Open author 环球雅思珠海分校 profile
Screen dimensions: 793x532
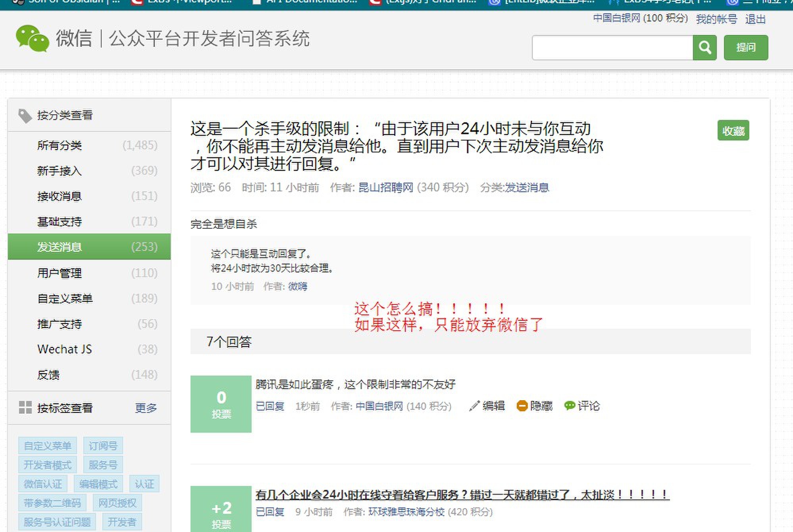pyautogui.click(x=406, y=512)
